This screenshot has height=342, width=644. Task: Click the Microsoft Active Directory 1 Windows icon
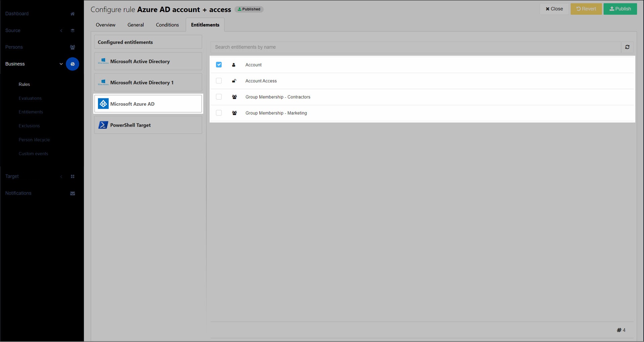click(x=103, y=82)
